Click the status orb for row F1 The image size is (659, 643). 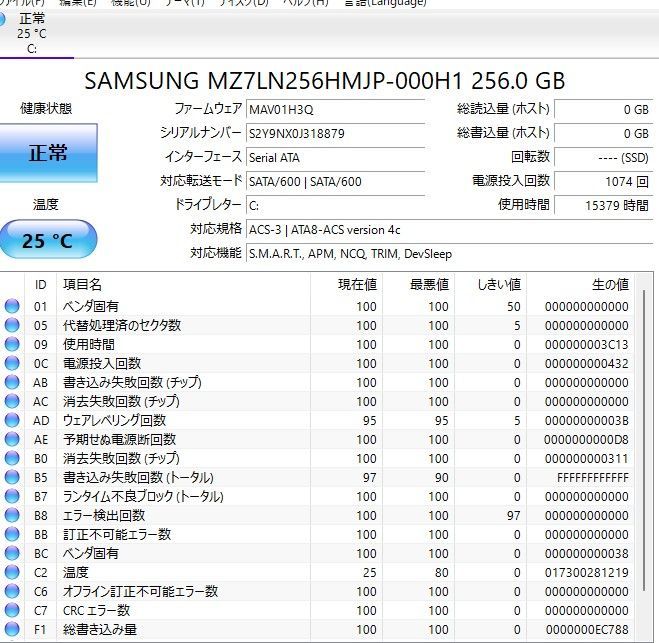(12, 629)
